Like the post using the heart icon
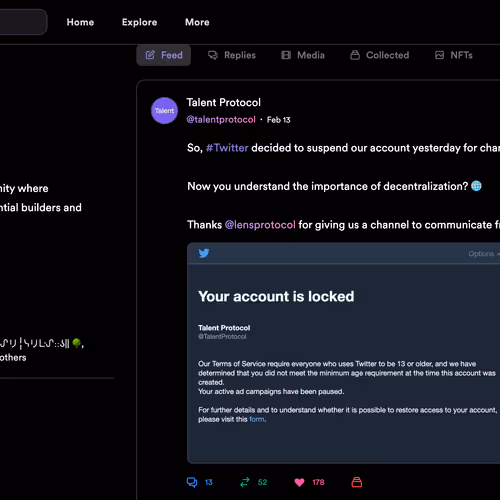 [299, 482]
